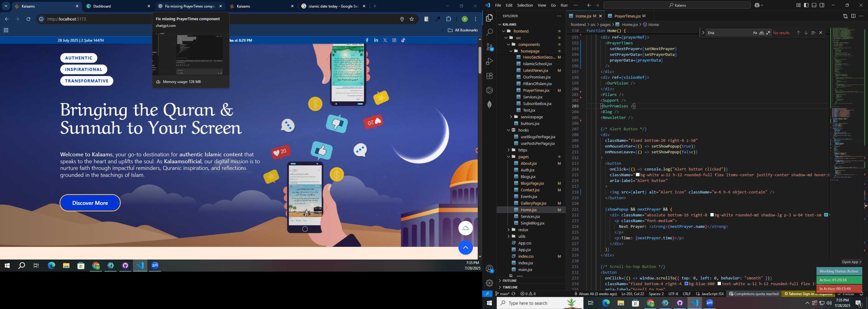Image resolution: width=868 pixels, height=309 pixels.
Task: Click bg-white color swatch on line 215
Action: 637,175
